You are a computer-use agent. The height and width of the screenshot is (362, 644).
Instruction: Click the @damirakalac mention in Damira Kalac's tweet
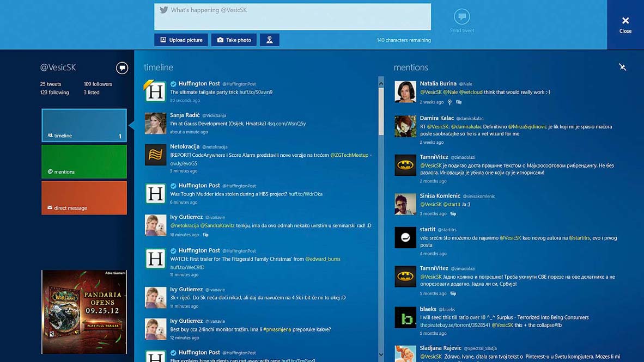click(466, 127)
